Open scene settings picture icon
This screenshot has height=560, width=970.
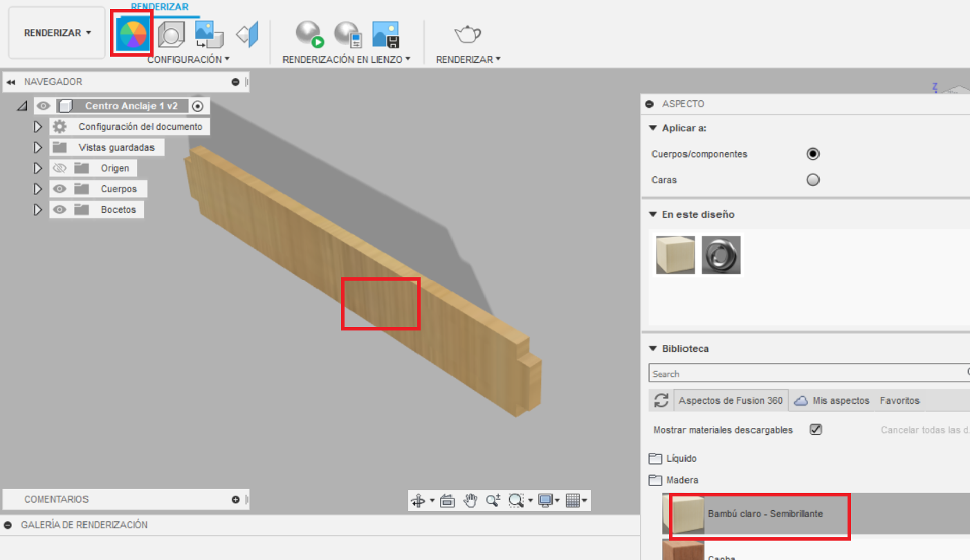point(209,34)
